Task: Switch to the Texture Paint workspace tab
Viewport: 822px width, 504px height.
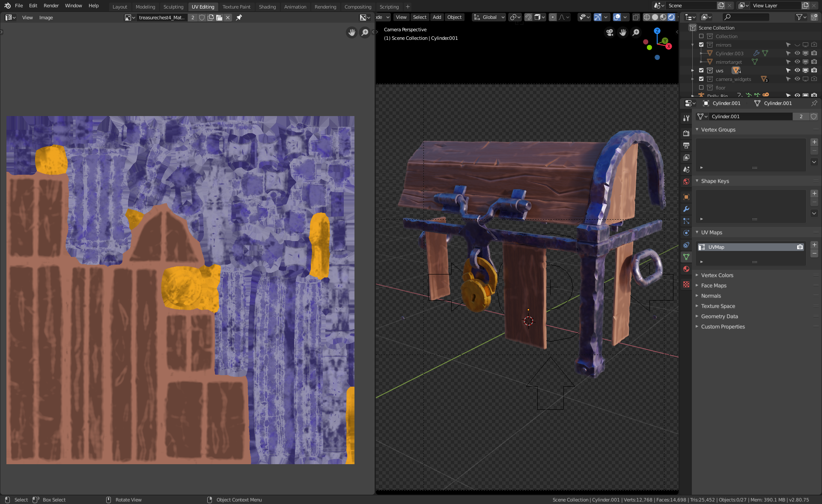Action: click(236, 7)
